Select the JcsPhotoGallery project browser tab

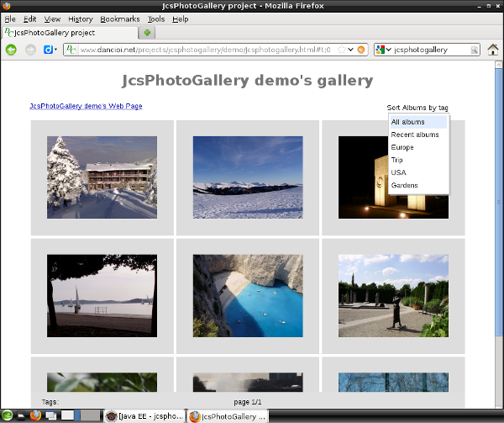pyautogui.click(x=70, y=33)
